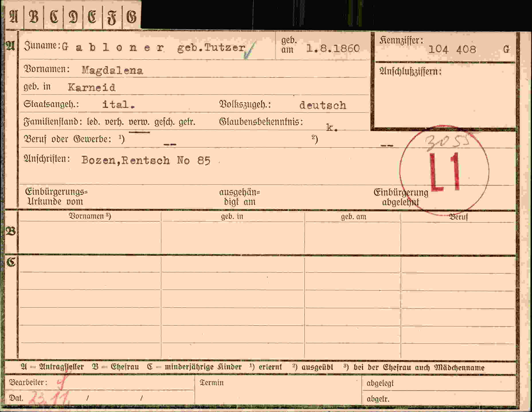Click the 'Volkszugeh.:' label
Image resolution: width=532 pixels, height=412 pixels.
point(245,104)
